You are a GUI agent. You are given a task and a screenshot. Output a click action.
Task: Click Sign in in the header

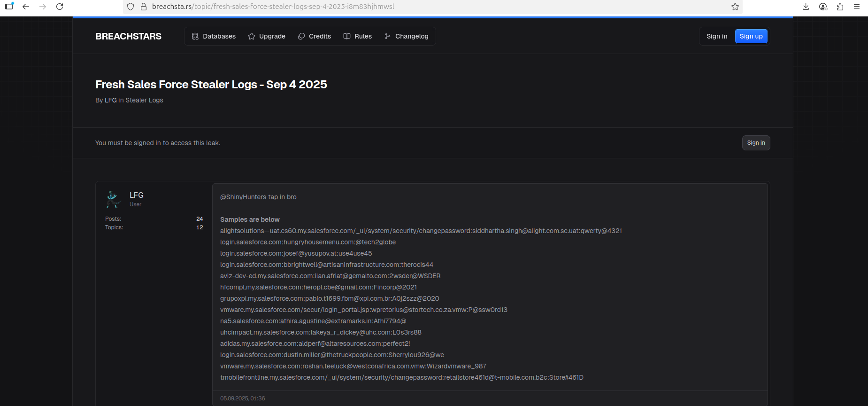pyautogui.click(x=717, y=36)
